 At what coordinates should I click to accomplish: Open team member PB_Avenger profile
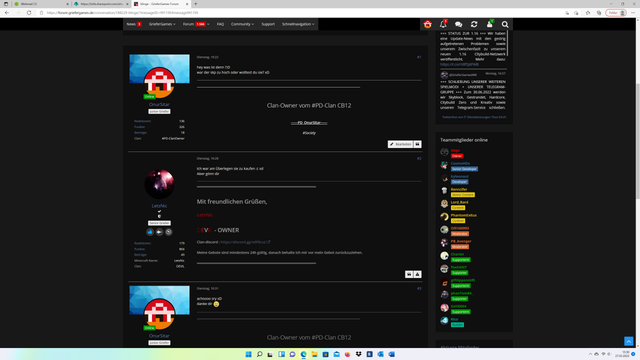tap(461, 241)
